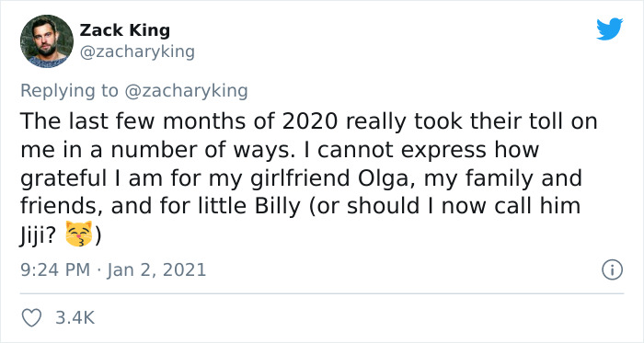The width and height of the screenshot is (644, 343).
Task: Open Zack King's profile photo
Action: click(46, 41)
